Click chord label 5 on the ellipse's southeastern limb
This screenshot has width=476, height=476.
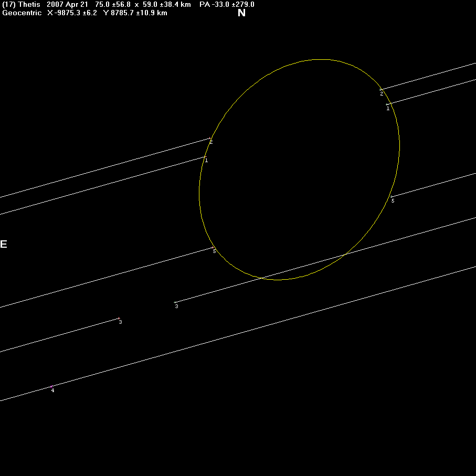pyautogui.click(x=214, y=251)
